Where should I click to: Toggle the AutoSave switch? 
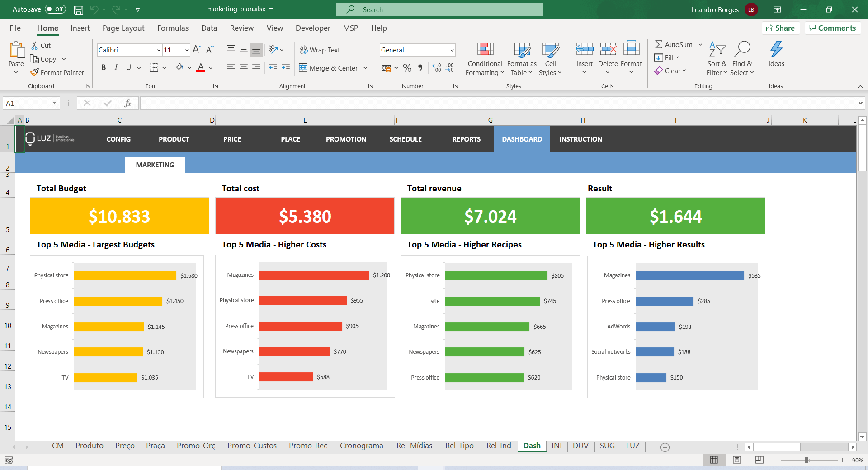55,9
